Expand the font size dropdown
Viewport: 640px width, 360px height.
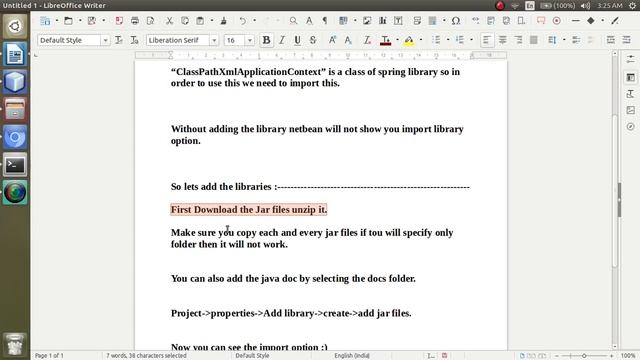coord(249,40)
